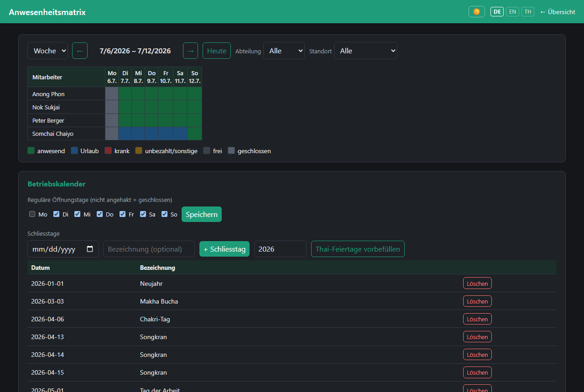Click the unbezahlt/sonstige legend swatch
The image size is (584, 392).
(x=139, y=150)
